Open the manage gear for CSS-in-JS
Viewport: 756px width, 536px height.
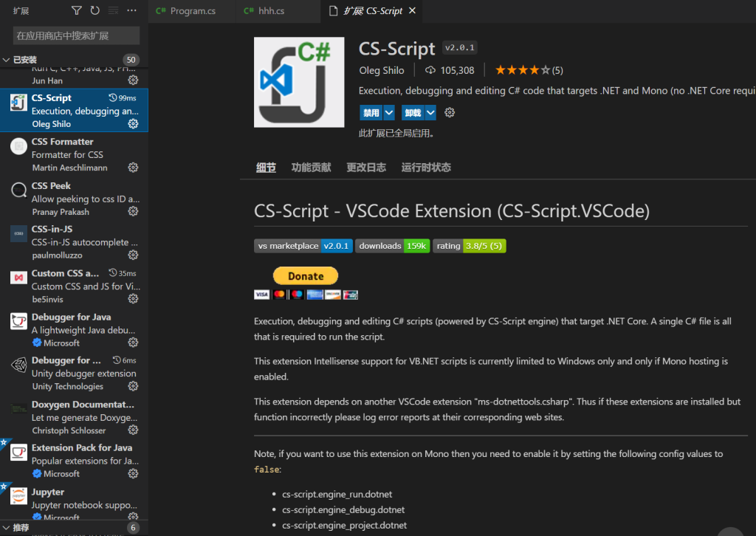tap(133, 255)
